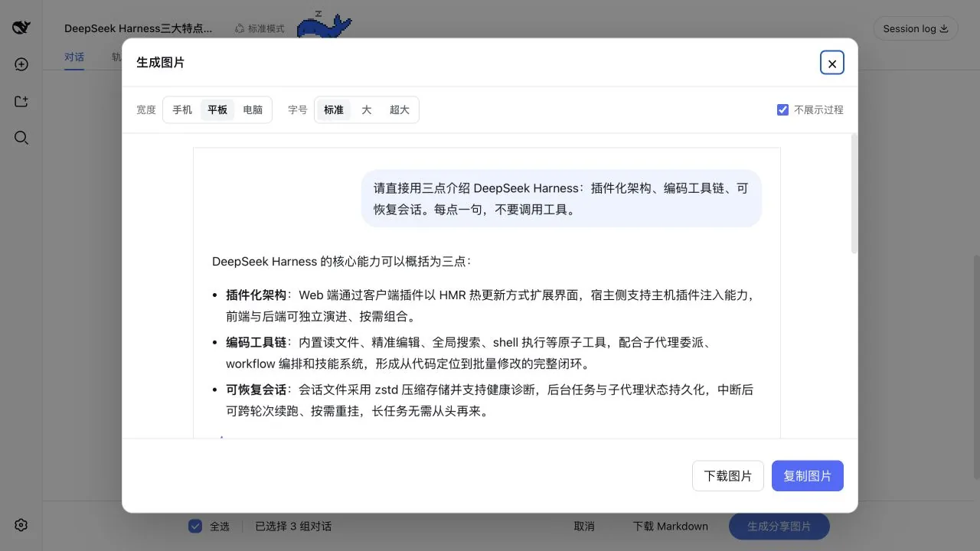The width and height of the screenshot is (980, 551).
Task: Click the 取消 button in bottom bar
Action: [584, 526]
